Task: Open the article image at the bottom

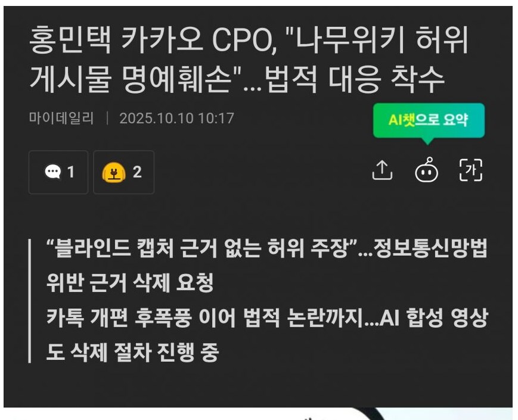Action: pyautogui.click(x=258, y=413)
